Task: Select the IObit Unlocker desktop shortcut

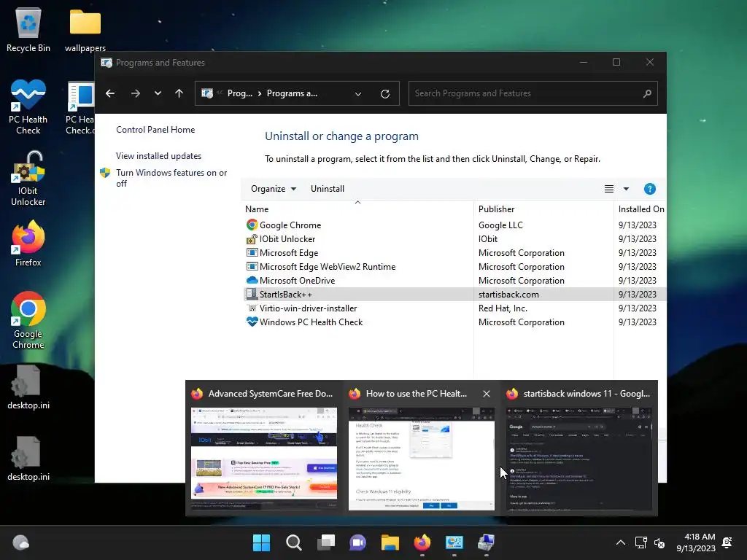Action: pos(28,178)
